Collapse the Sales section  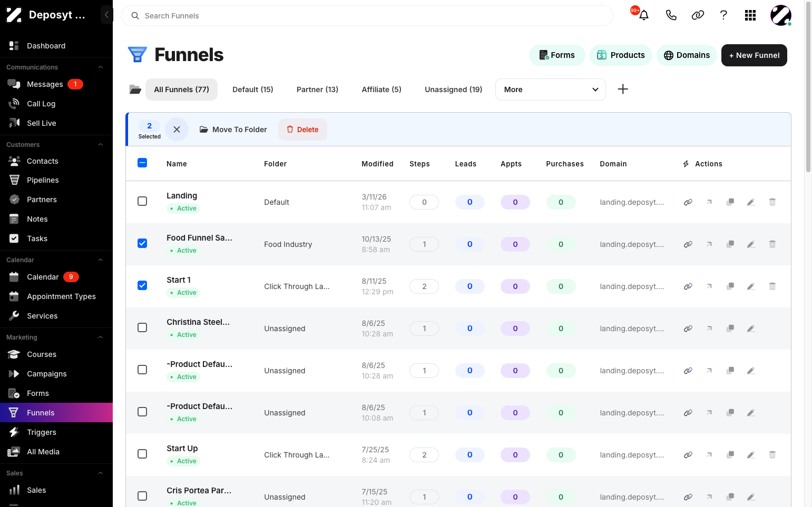point(100,473)
